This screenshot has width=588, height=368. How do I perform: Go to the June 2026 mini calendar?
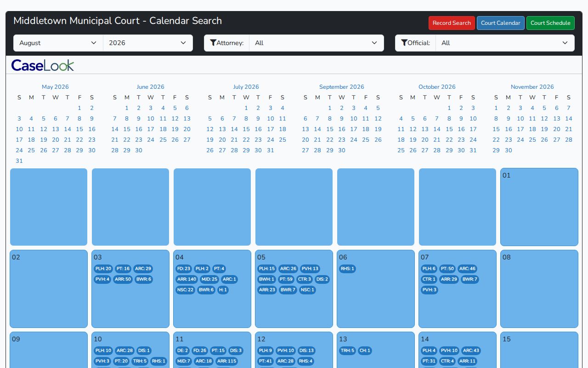[150, 86]
